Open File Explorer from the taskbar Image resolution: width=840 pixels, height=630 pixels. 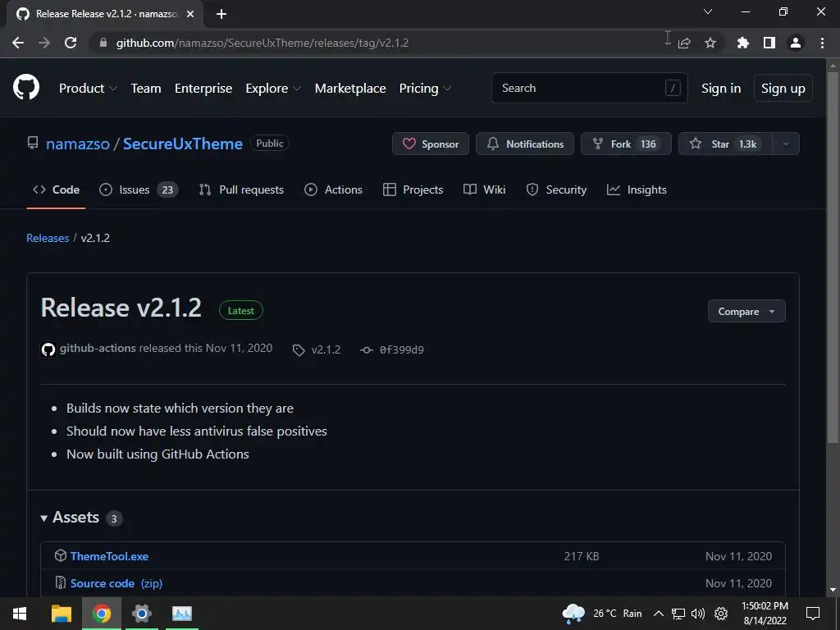(x=61, y=614)
